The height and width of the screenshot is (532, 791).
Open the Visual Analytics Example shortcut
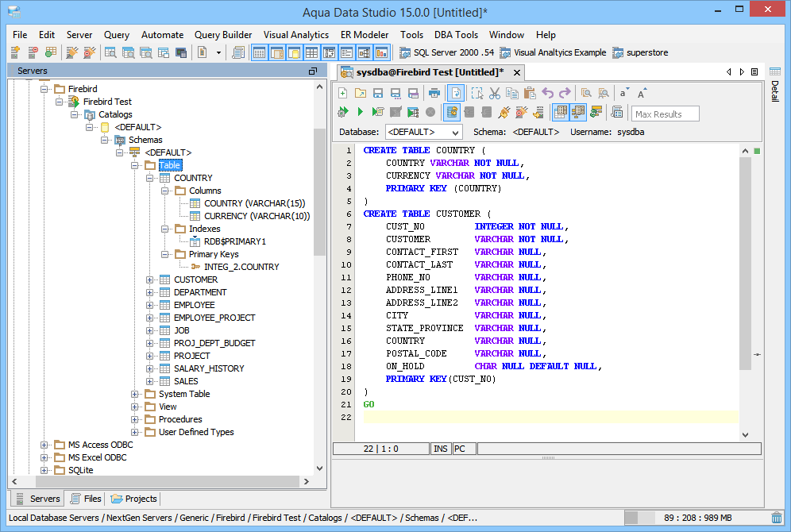[553, 52]
